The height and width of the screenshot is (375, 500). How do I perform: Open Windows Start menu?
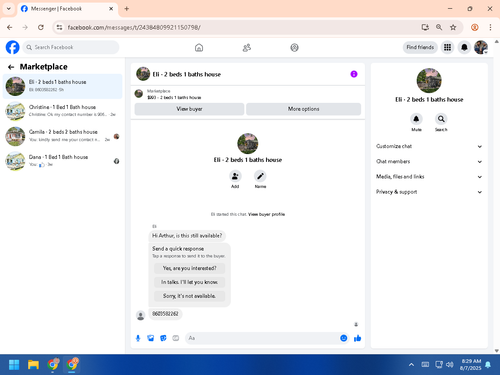14,365
